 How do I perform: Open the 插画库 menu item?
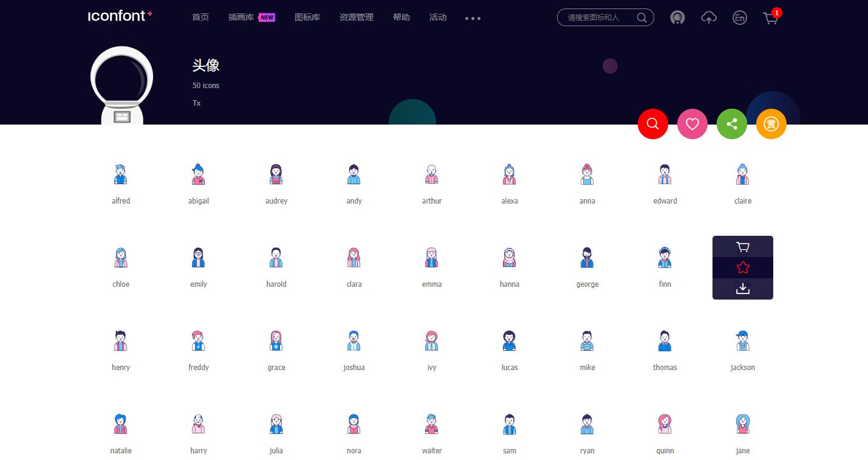click(x=241, y=17)
